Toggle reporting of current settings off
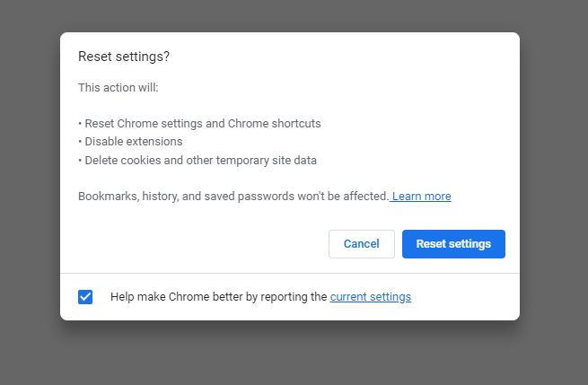588x385 pixels. point(85,297)
